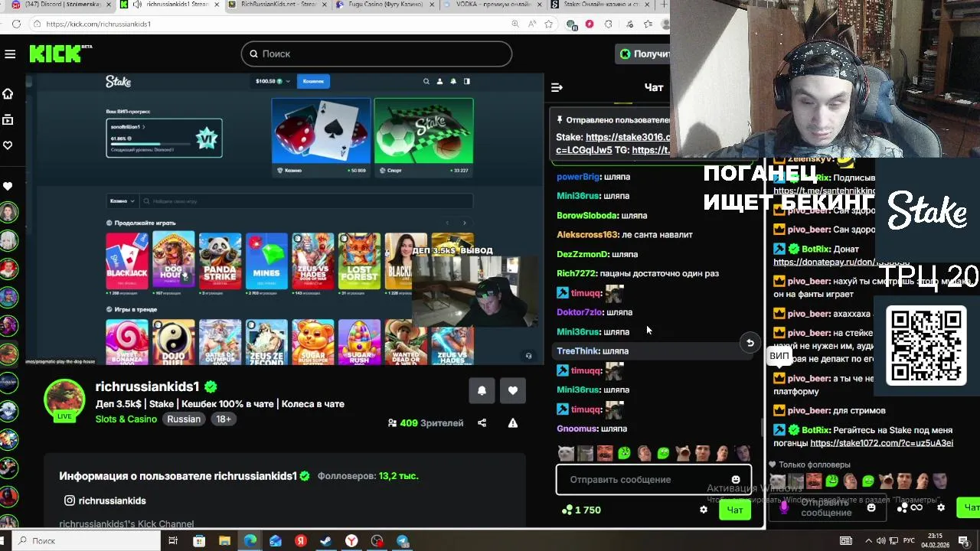Open Slots & Casino category link
The height and width of the screenshot is (551, 980).
pyautogui.click(x=126, y=419)
